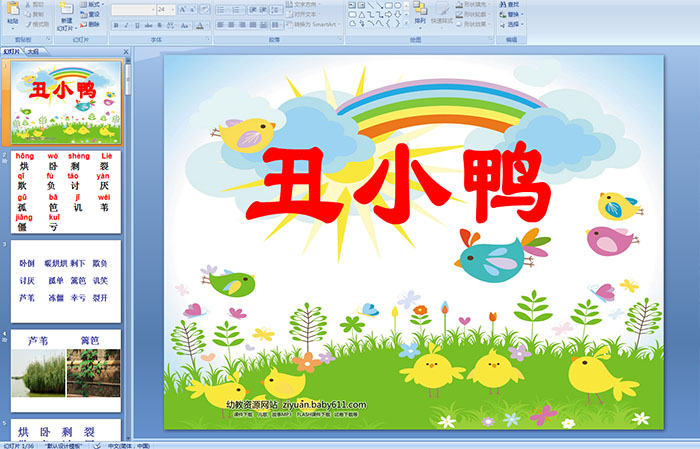Image resolution: width=700 pixels, height=449 pixels.
Task: Click the Replace (替换) button
Action: [510, 14]
